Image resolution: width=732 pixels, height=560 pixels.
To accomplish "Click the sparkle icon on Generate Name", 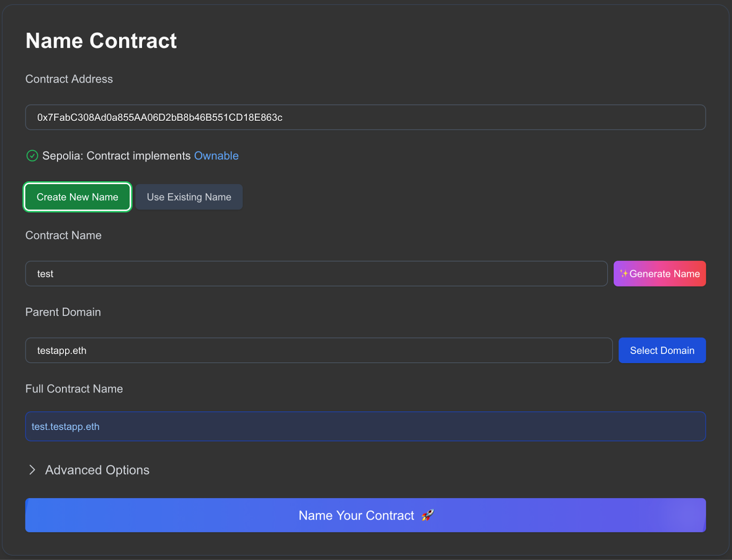I will pyautogui.click(x=624, y=274).
